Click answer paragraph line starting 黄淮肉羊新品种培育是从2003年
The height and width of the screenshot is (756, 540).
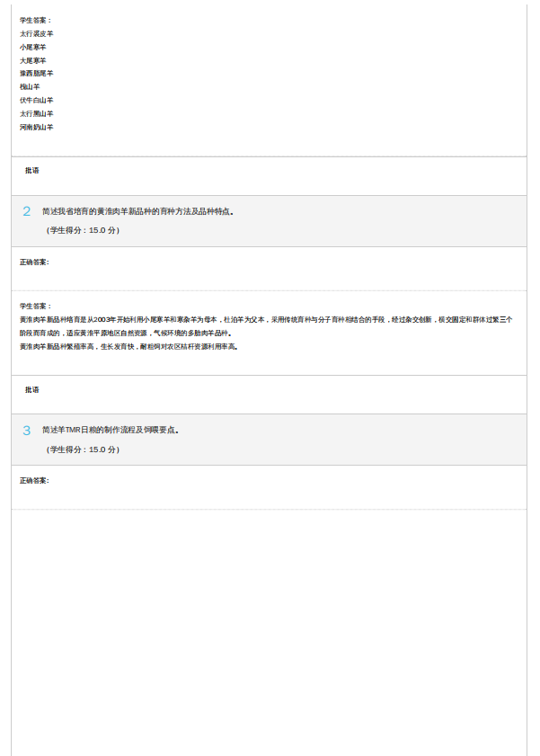pos(266,319)
